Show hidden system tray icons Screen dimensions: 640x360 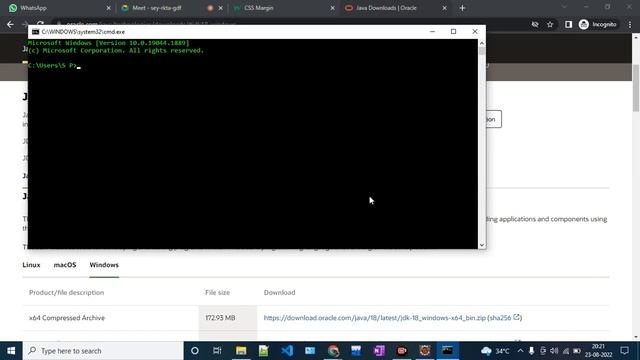[520, 351]
